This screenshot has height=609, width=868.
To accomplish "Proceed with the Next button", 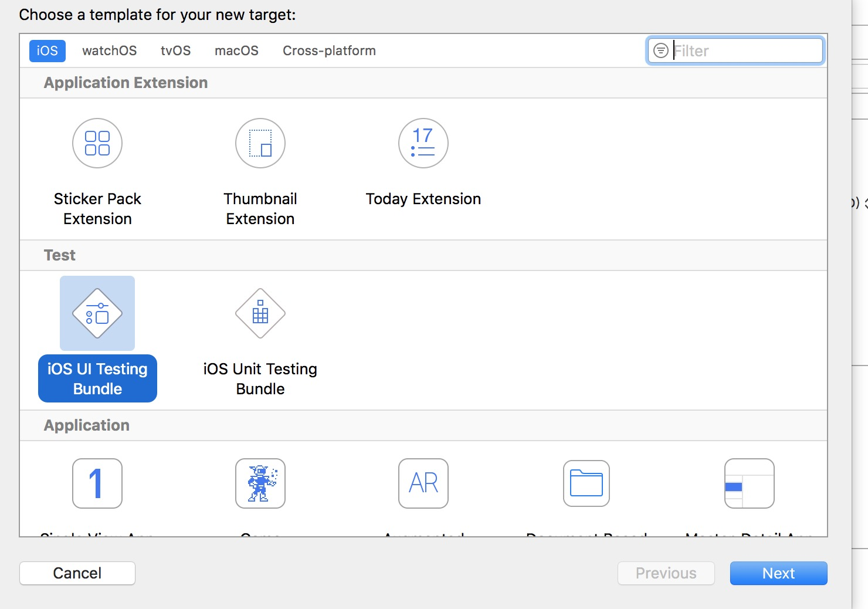I will (x=779, y=573).
